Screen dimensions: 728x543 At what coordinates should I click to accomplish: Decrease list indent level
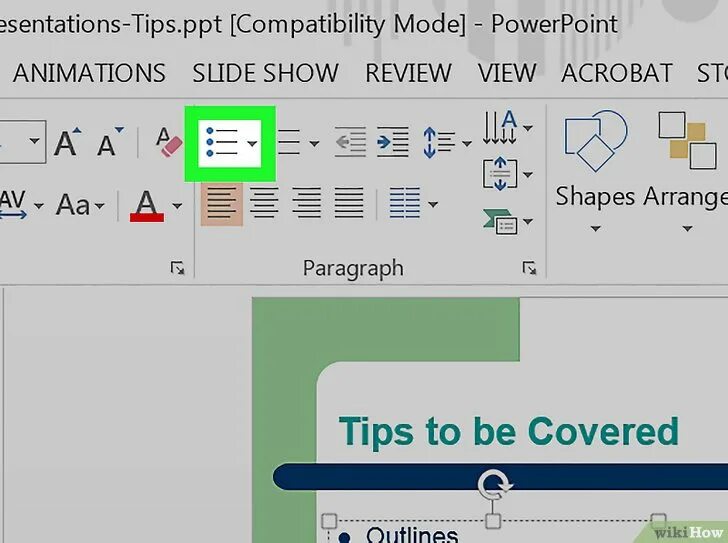point(350,142)
